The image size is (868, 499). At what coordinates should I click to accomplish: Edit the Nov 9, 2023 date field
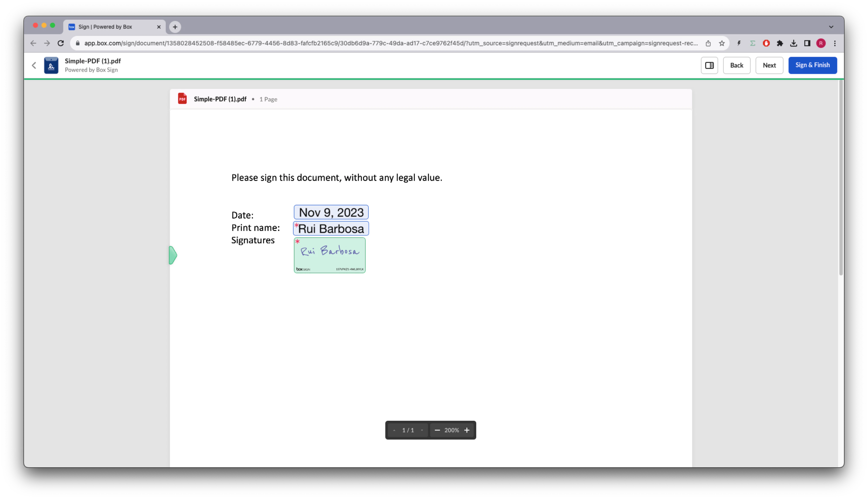pyautogui.click(x=331, y=212)
